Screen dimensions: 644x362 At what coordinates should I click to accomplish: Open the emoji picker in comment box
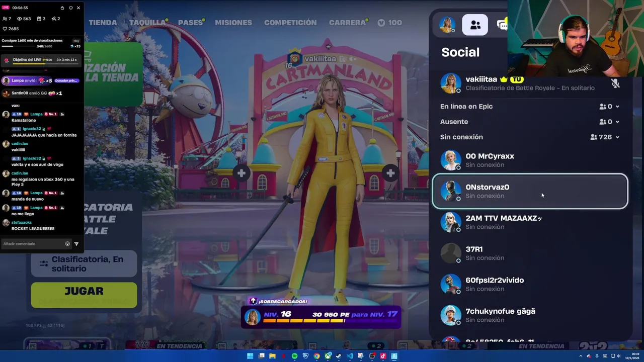point(67,244)
